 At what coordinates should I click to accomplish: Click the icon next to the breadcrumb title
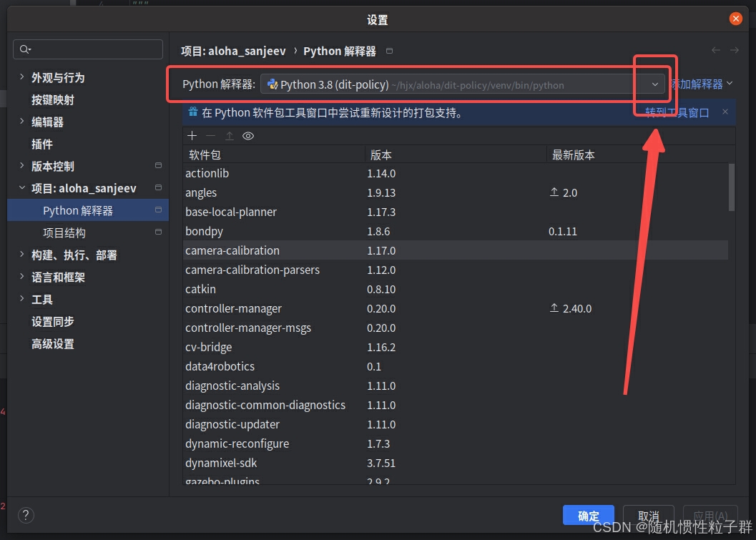tap(390, 51)
